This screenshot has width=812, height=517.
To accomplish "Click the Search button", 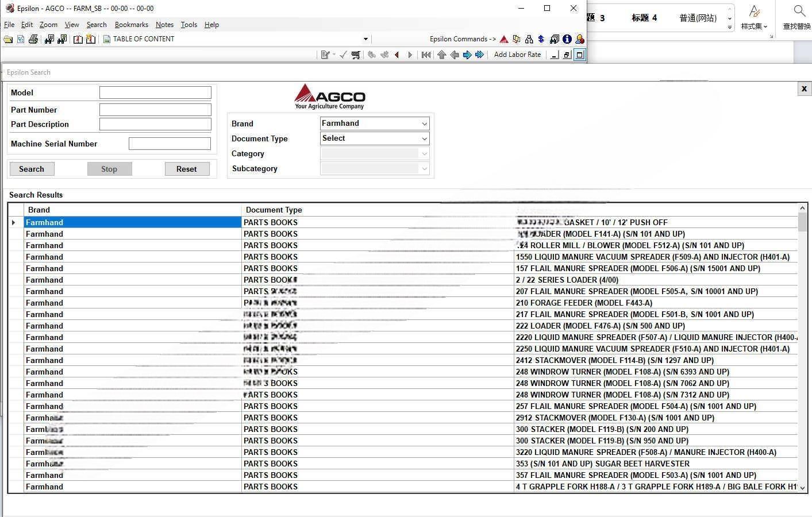I will click(x=32, y=169).
